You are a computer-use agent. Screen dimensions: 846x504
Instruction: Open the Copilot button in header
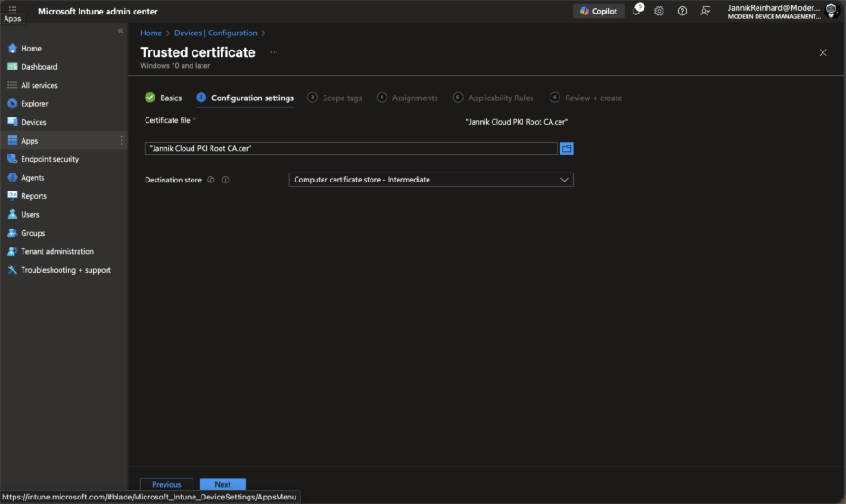point(598,11)
